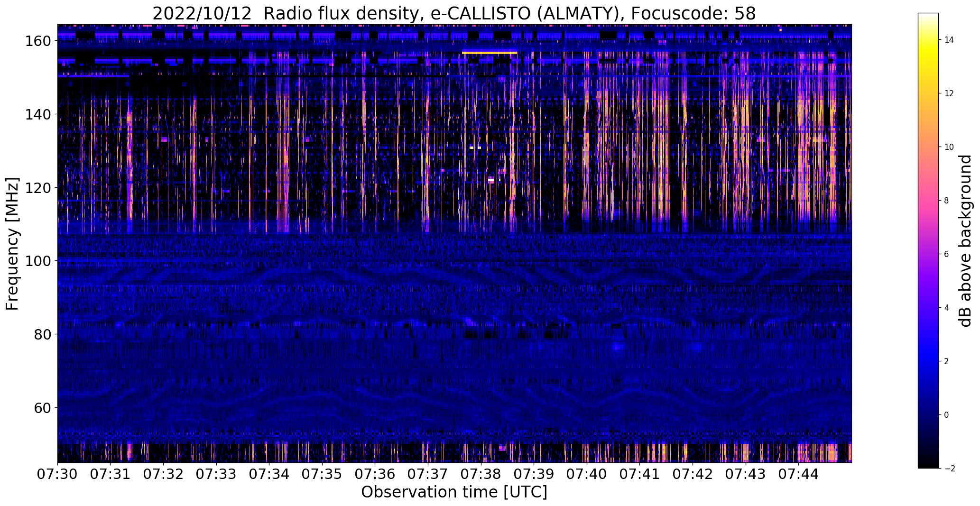Click the colorbar tick label 2
Screen dimensions: 980x506
[x=946, y=361]
